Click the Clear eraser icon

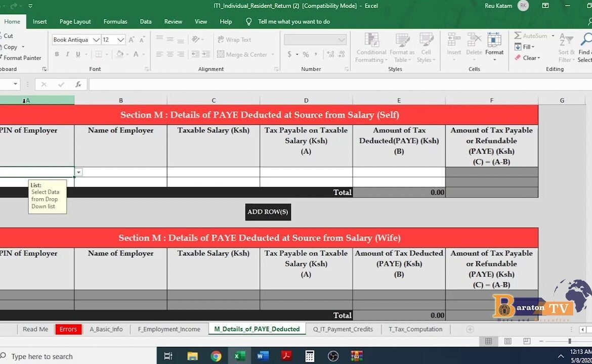(x=518, y=58)
